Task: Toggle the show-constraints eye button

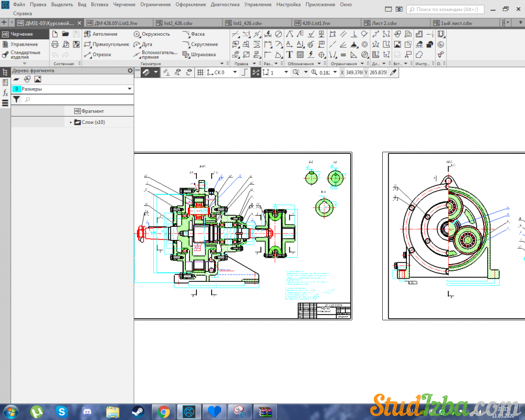Action: (178, 72)
